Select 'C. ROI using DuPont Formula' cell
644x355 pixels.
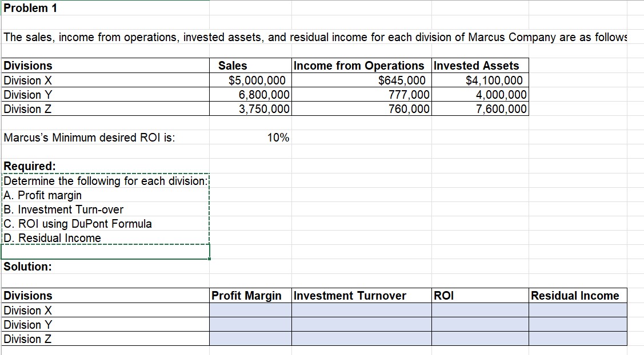105,224
